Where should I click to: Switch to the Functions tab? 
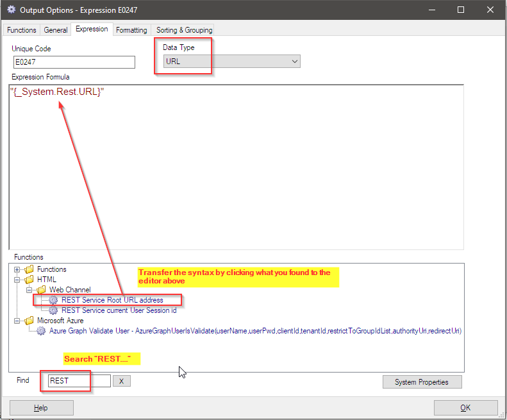coord(22,29)
